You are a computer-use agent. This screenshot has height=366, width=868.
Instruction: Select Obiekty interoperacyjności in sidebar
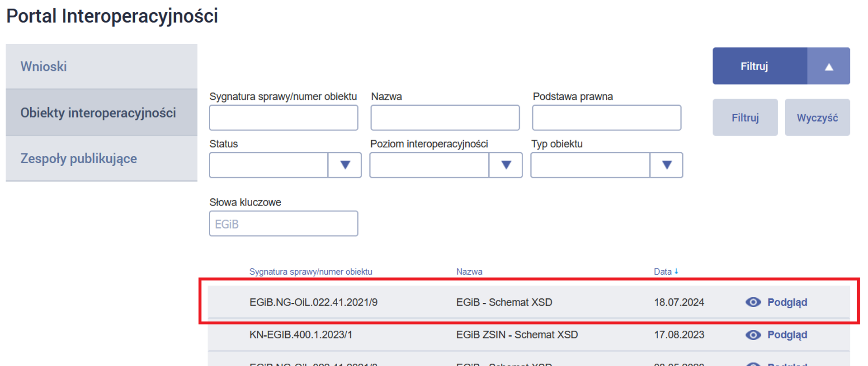coord(98,113)
